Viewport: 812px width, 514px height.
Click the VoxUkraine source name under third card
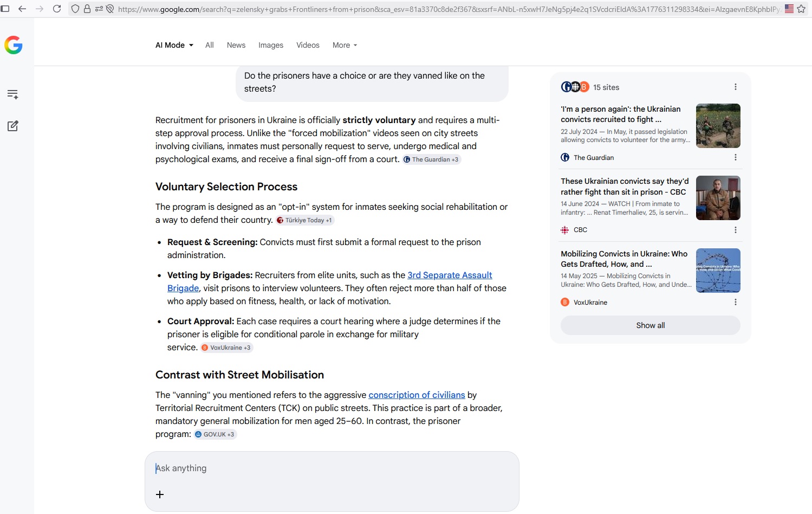[x=590, y=303]
